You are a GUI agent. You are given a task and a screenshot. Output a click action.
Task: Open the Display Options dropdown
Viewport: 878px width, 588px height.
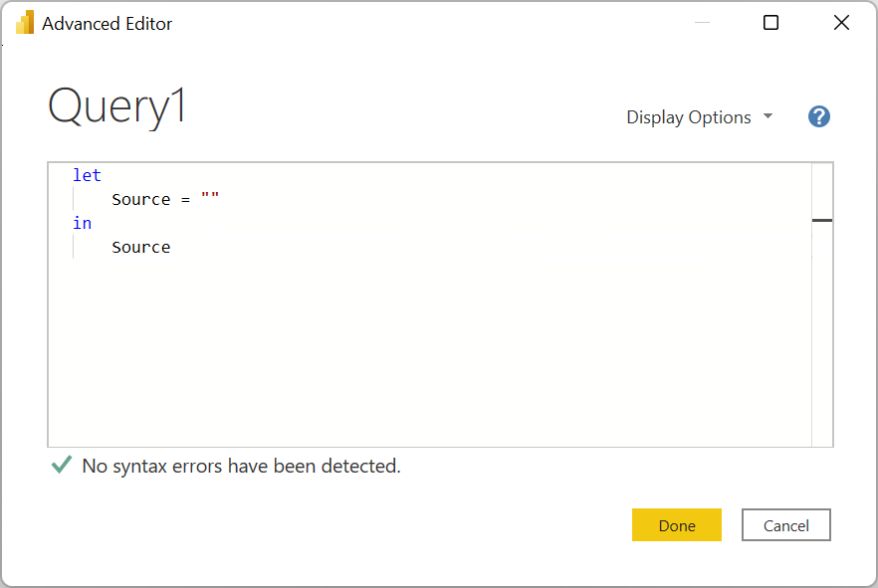(x=688, y=116)
